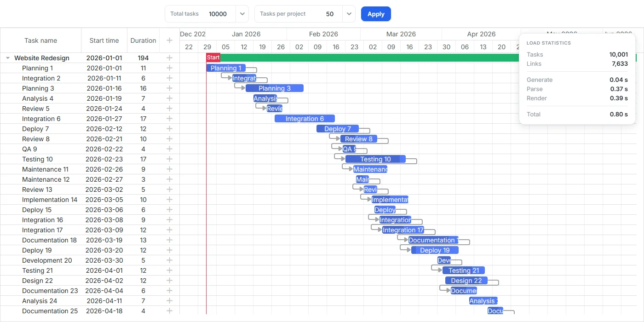Select the Integration 6 task bar in chart

(x=305, y=119)
